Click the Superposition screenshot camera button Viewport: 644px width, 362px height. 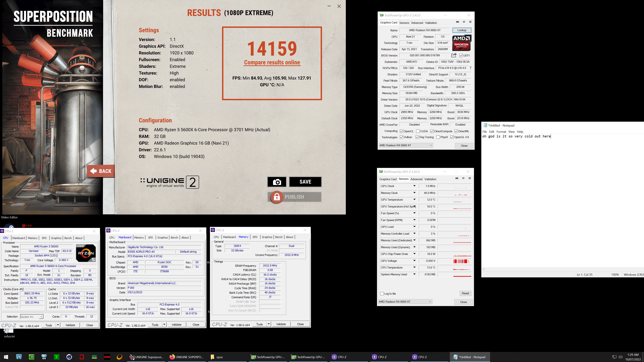277,182
